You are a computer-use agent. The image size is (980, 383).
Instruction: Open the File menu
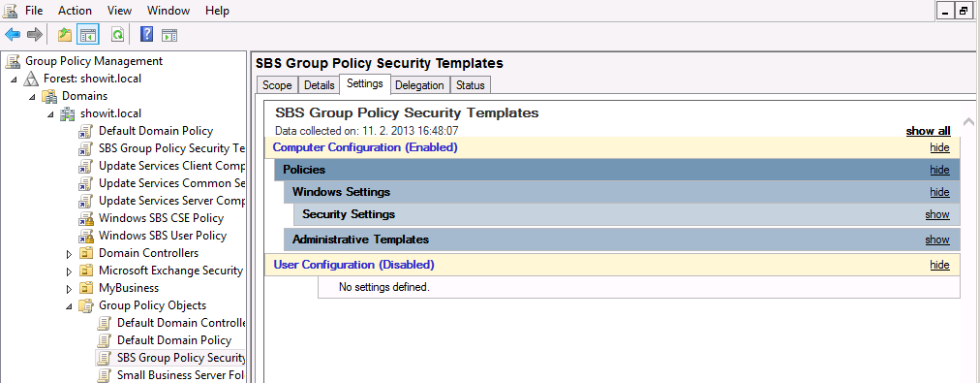[x=34, y=11]
